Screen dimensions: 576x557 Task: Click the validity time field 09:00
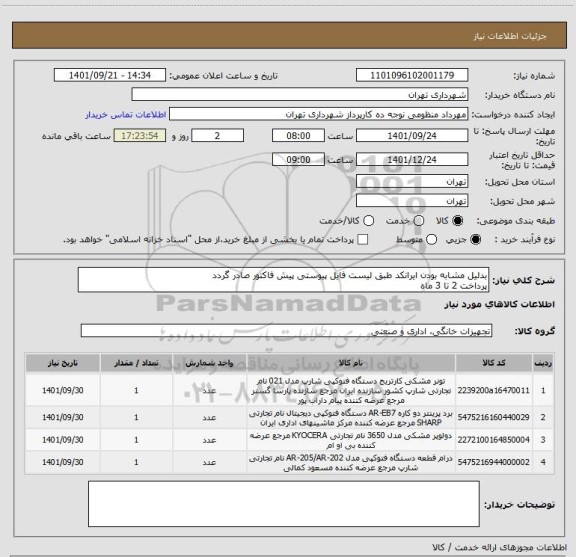tap(298, 159)
